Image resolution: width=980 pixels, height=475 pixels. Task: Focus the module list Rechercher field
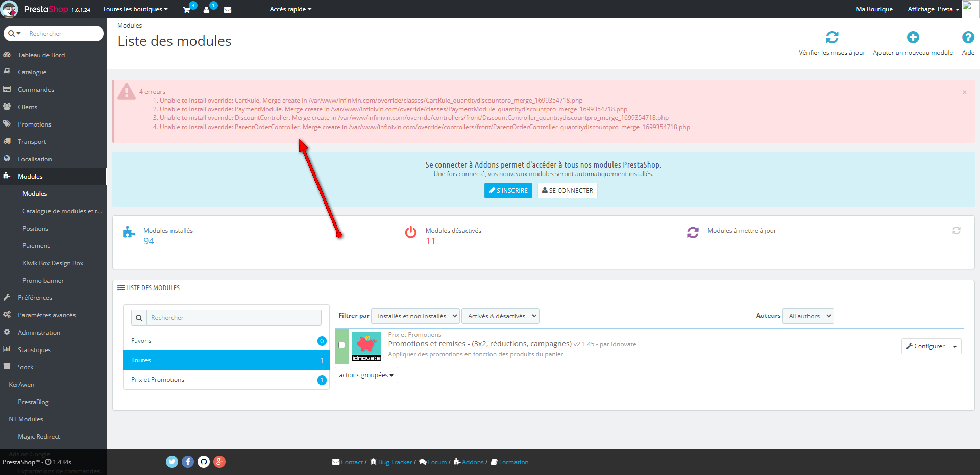coord(234,318)
